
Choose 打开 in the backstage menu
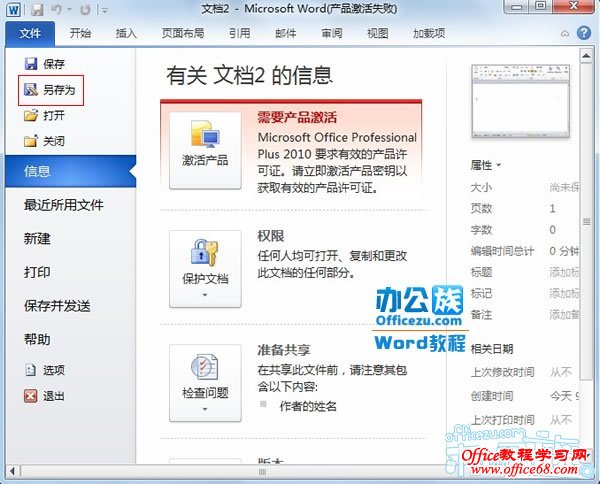[x=45, y=115]
